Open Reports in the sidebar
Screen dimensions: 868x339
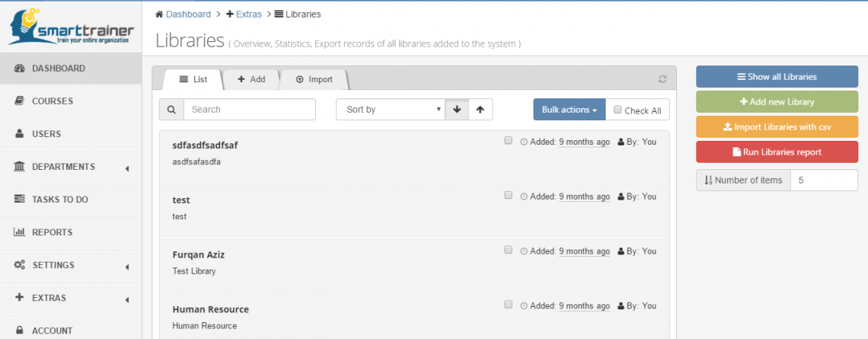52,232
